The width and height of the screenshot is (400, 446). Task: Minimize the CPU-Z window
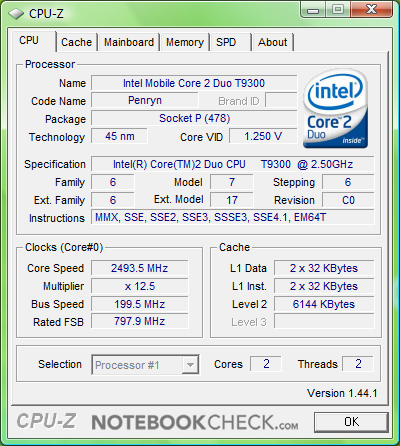[x=313, y=10]
